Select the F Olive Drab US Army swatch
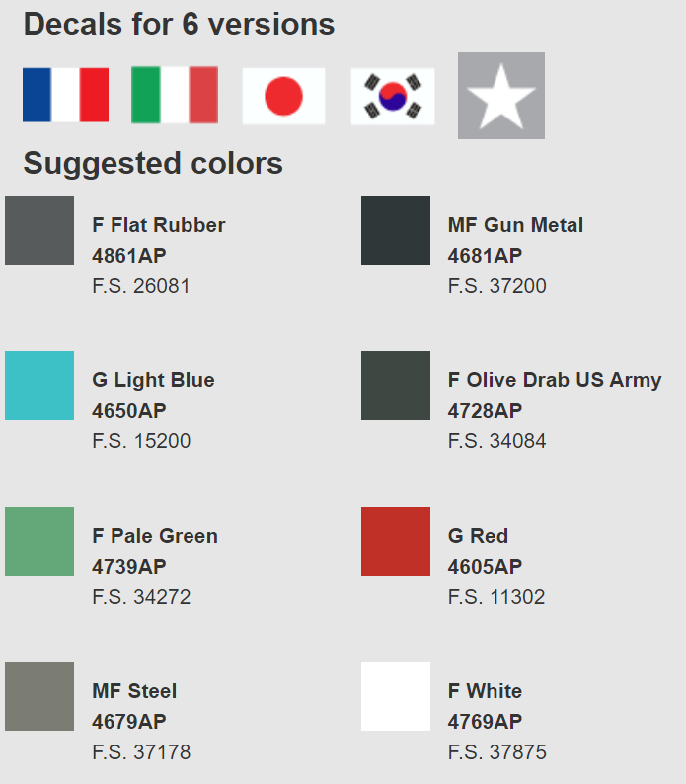 [x=396, y=385]
